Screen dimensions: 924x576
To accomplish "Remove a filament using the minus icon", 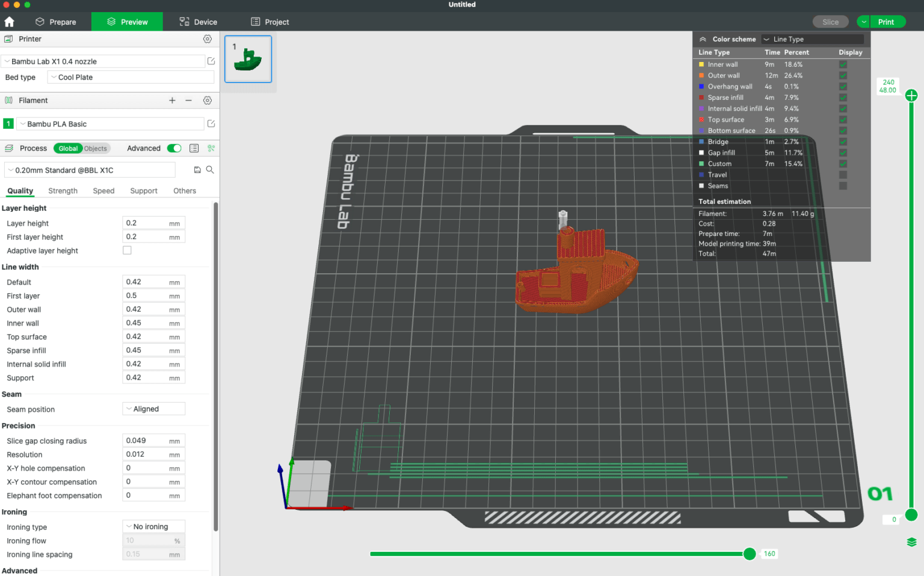I will click(188, 100).
